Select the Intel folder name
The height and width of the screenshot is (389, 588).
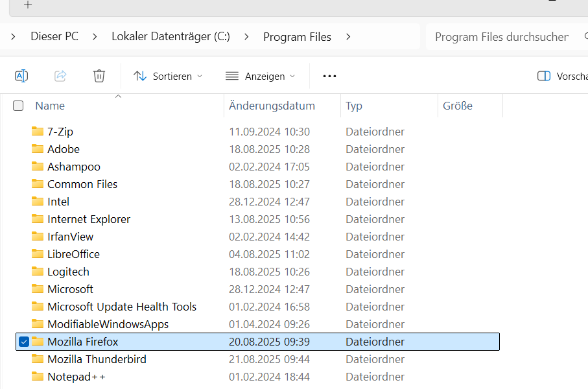point(58,202)
